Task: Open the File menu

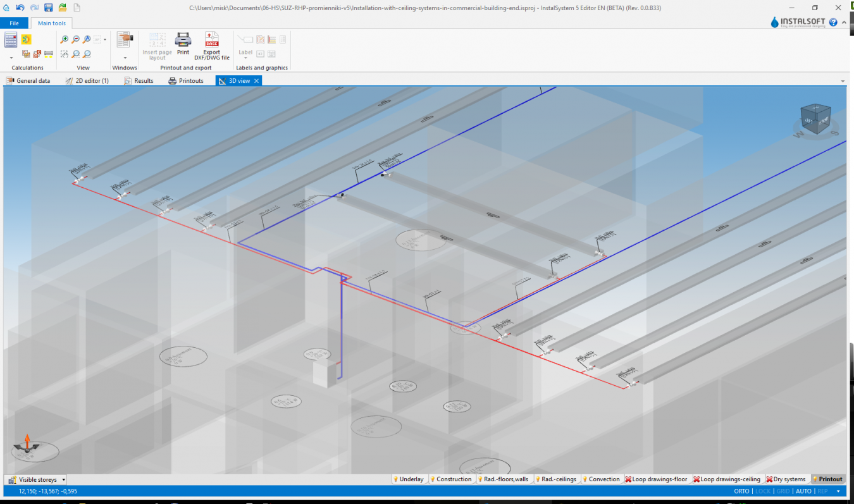Action: tap(14, 23)
